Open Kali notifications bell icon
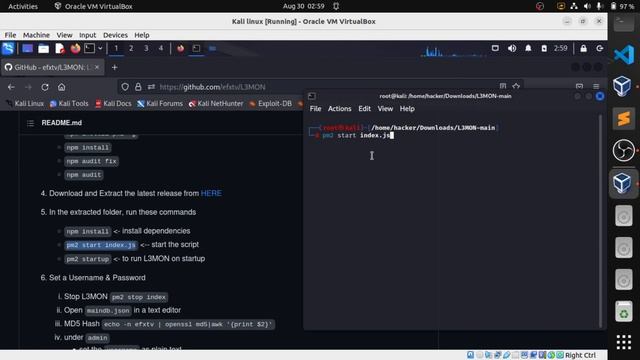This screenshot has height=360, width=640. point(528,48)
